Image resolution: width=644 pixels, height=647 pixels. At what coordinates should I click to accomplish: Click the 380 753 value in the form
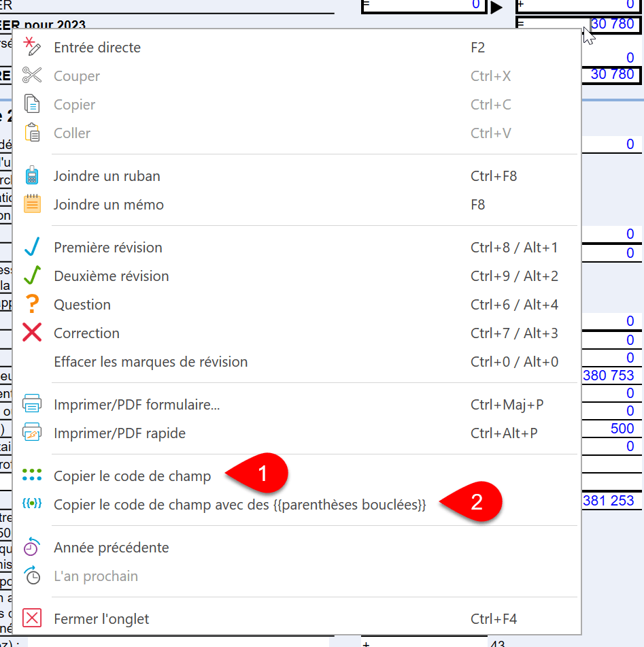(x=608, y=375)
